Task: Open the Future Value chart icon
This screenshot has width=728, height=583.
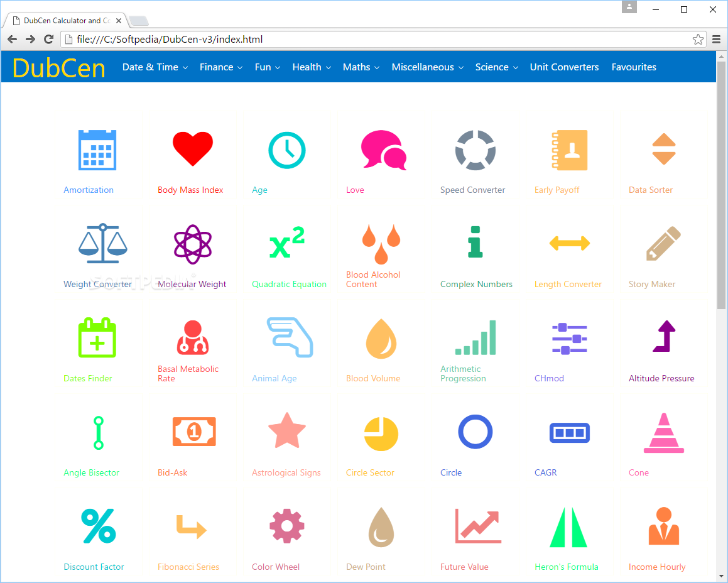Action: (x=478, y=526)
